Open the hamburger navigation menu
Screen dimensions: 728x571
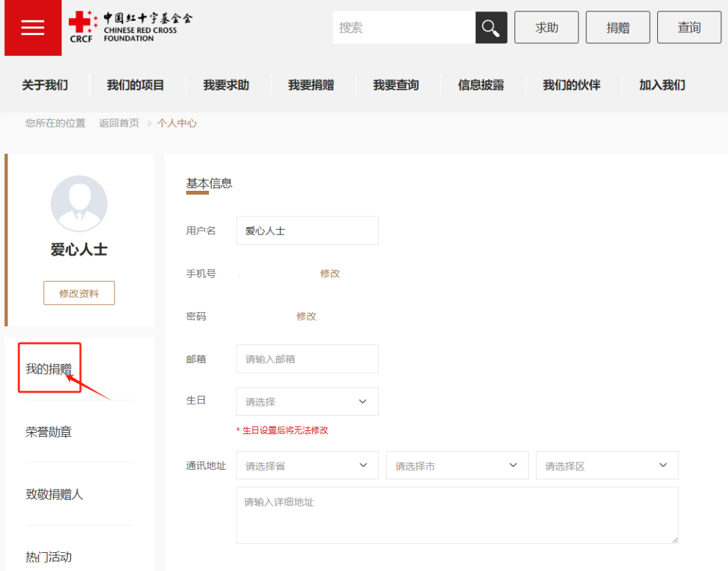point(32,28)
